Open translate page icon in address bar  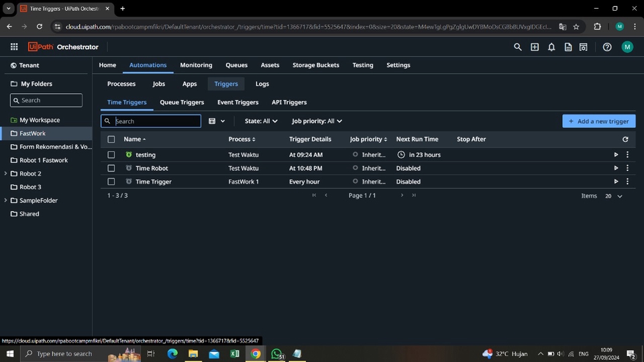pos(562,27)
